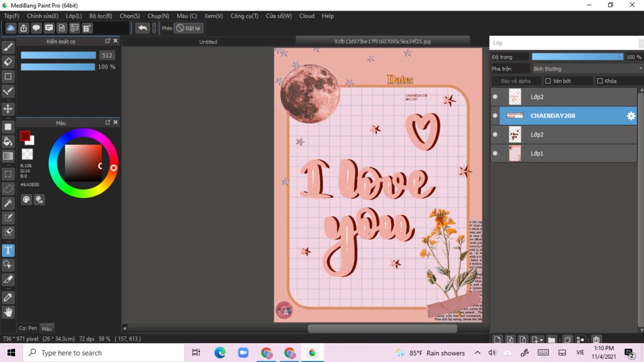Open the Cloud menu
The width and height of the screenshot is (644, 362).
[x=307, y=16]
